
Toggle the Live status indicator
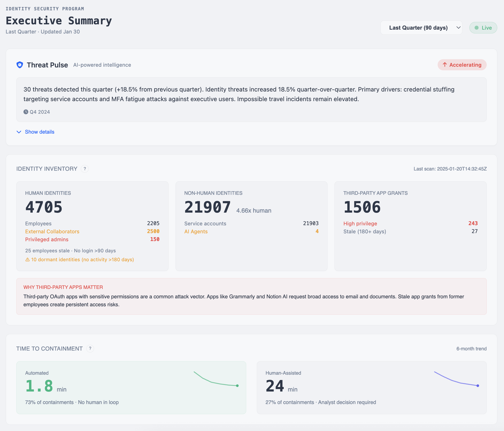[483, 27]
